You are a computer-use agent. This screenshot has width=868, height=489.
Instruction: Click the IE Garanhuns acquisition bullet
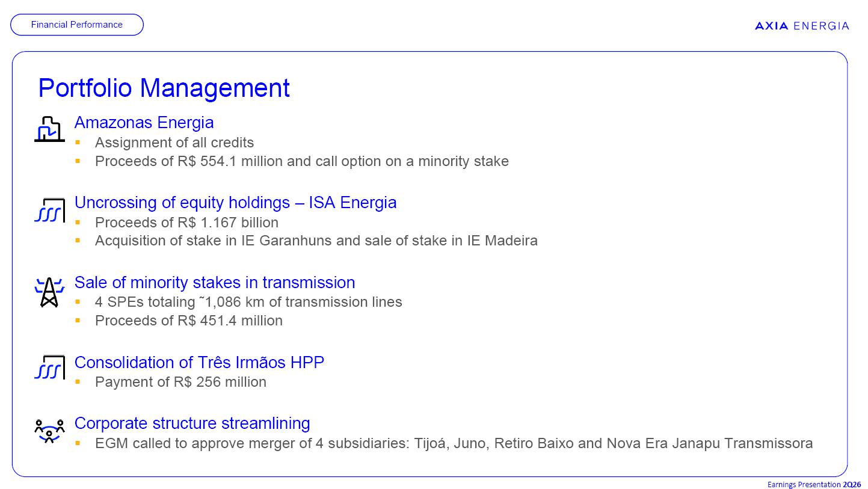click(316, 241)
